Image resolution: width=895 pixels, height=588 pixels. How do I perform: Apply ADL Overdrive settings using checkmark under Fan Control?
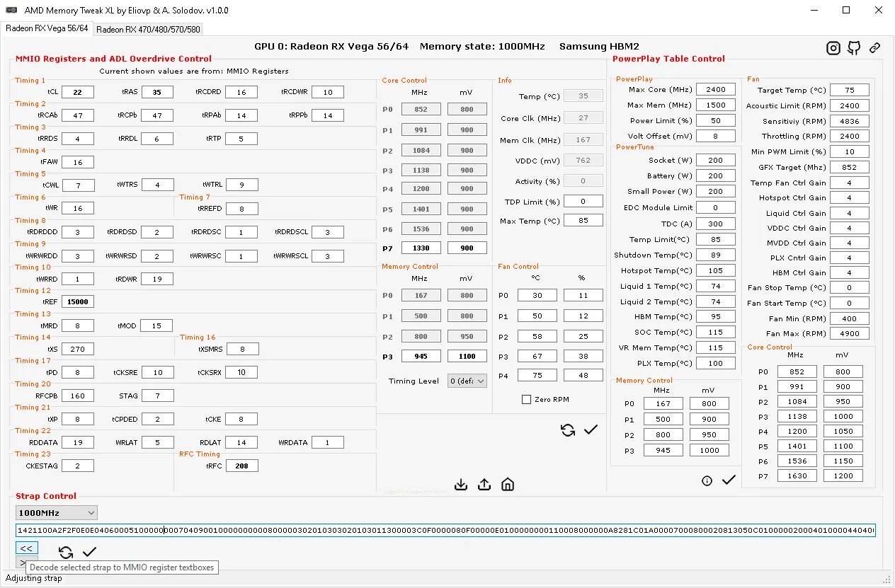coord(591,430)
